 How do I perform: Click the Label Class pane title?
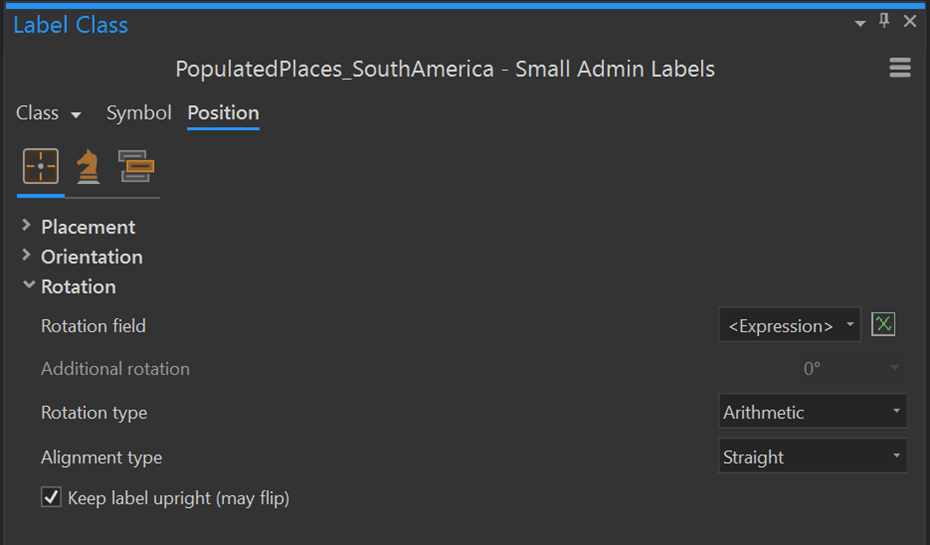[70, 25]
